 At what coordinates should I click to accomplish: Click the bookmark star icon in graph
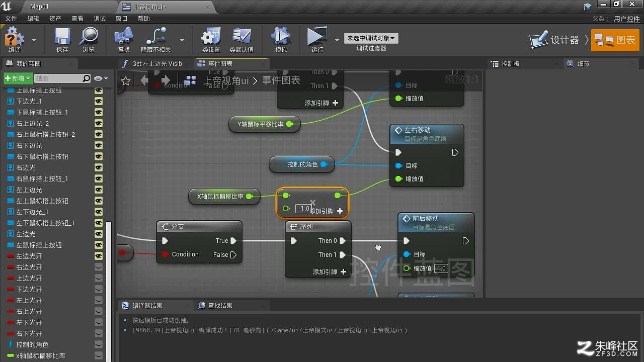pyautogui.click(x=126, y=80)
